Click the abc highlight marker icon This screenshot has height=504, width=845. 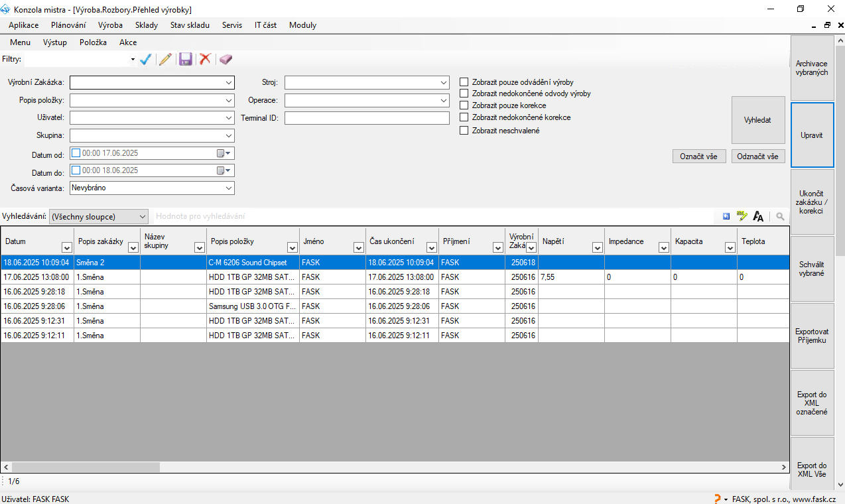click(742, 216)
